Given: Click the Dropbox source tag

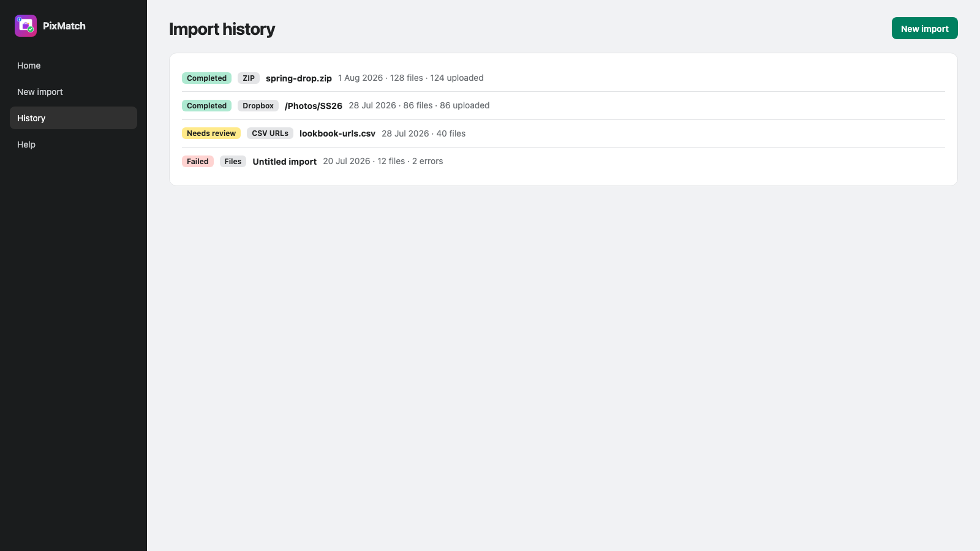Looking at the screenshot, I should [x=258, y=106].
